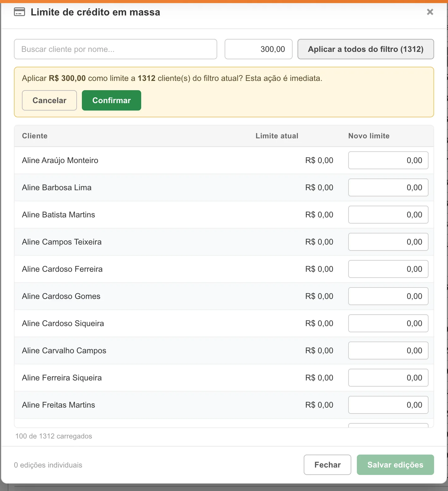
Task: Select the client name Aline Freitas Martins
Action: 59,405
